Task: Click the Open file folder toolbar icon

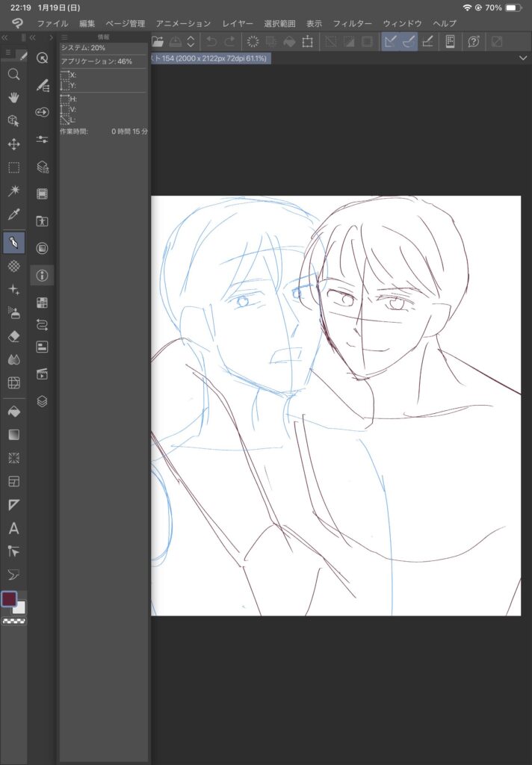Action: tap(157, 42)
